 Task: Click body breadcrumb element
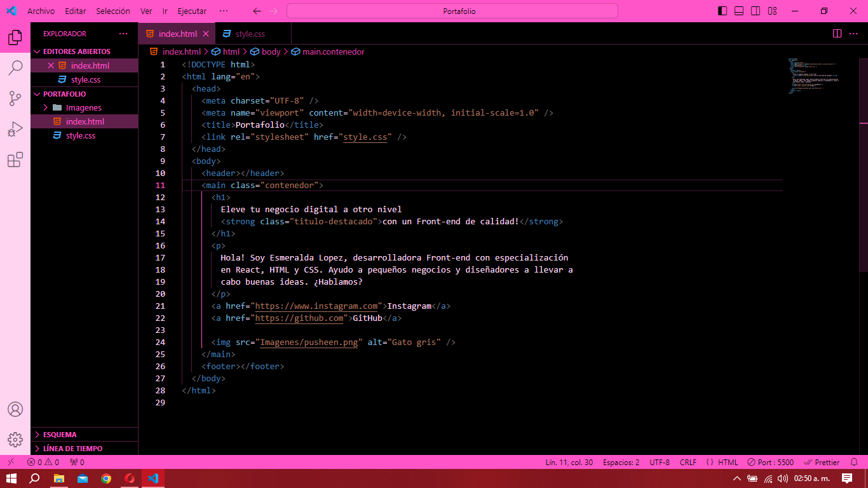(266, 51)
